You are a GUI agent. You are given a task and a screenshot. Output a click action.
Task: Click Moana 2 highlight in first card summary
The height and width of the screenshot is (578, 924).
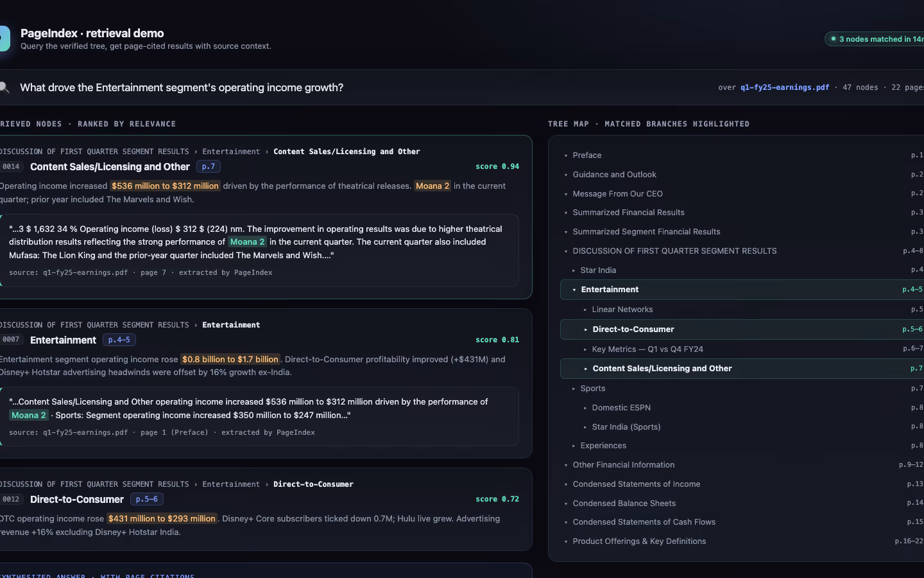pyautogui.click(x=432, y=186)
